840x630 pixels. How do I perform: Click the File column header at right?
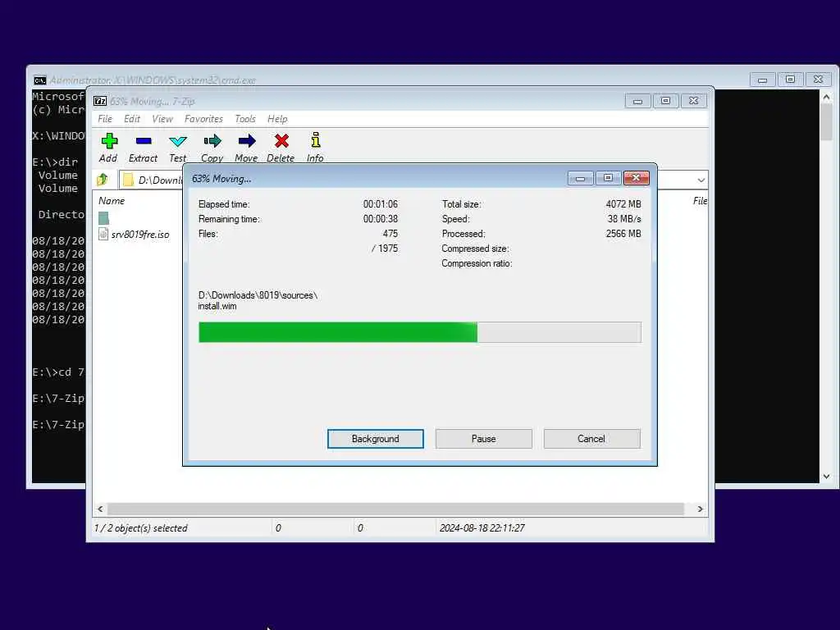tap(700, 201)
